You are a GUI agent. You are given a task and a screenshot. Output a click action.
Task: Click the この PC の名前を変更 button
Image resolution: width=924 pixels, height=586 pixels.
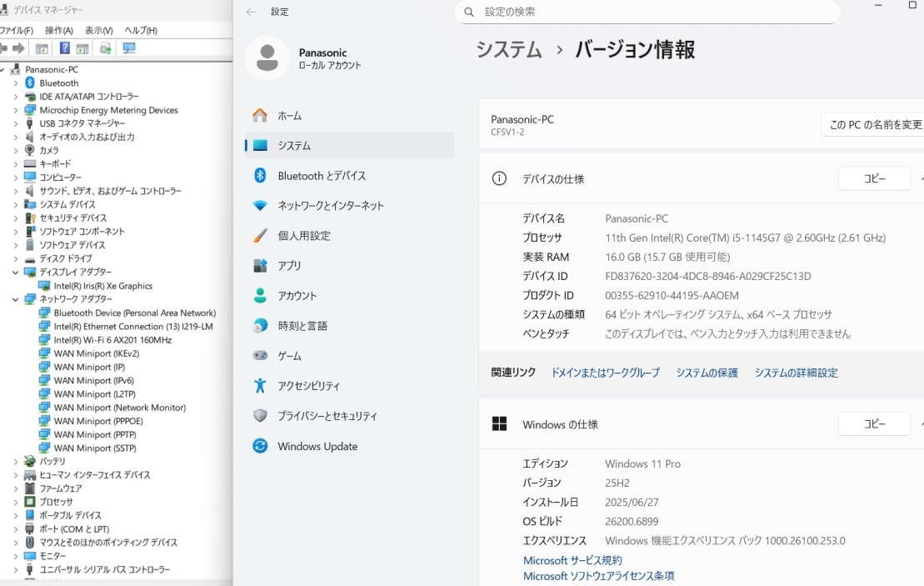pyautogui.click(x=874, y=125)
